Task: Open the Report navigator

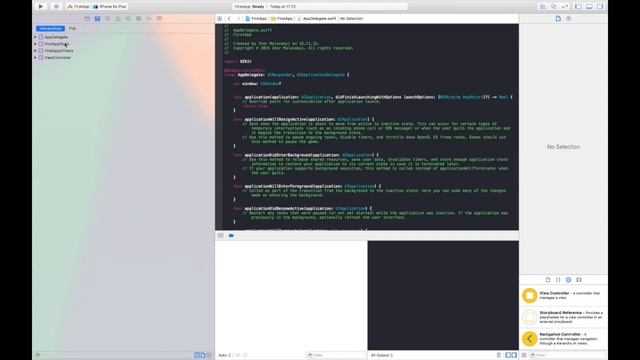Action: click(159, 19)
